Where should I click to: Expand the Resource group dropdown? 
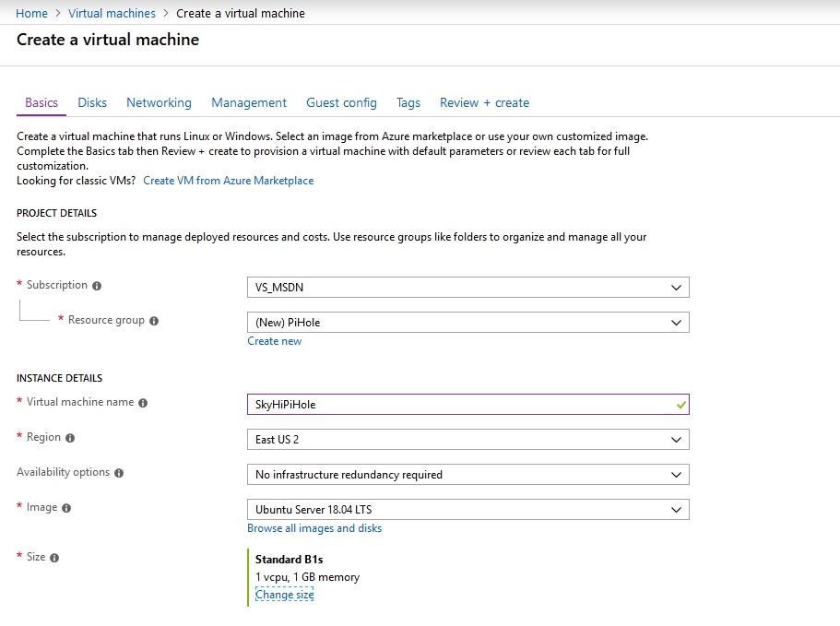[467, 323]
